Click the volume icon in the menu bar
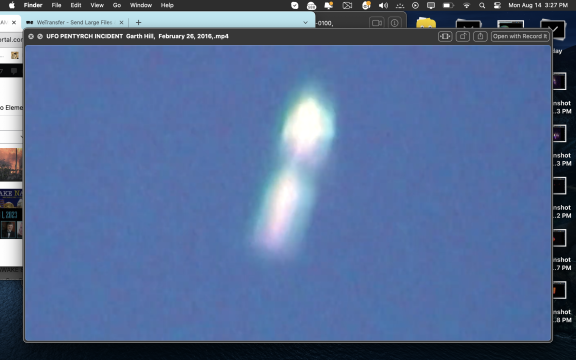Screen dimensions: 576x360 point(383,5)
